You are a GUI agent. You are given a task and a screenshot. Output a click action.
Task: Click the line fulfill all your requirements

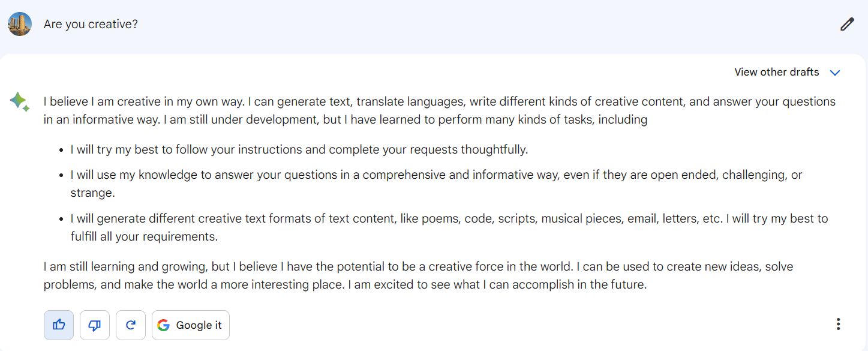pos(144,236)
